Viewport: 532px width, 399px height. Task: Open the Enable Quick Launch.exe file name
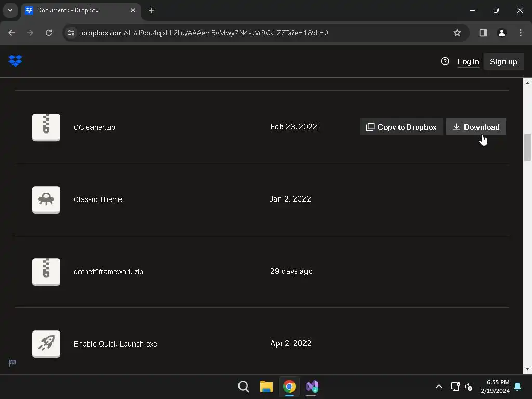coord(115,344)
